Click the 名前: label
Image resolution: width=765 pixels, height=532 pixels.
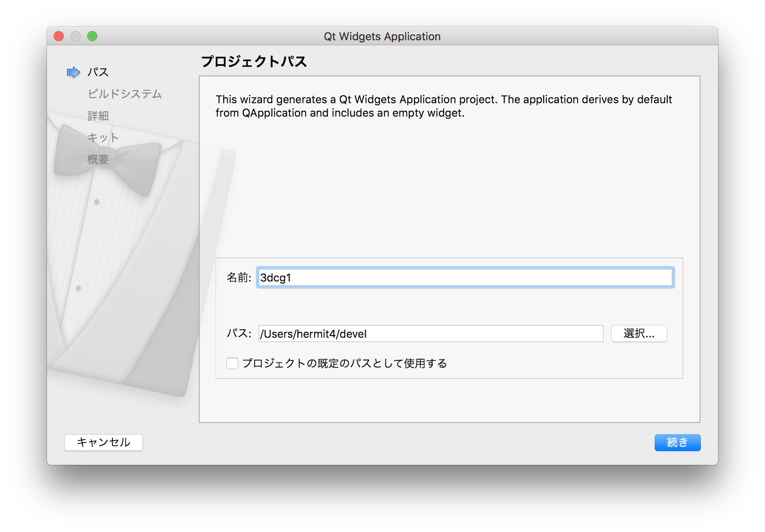[239, 277]
